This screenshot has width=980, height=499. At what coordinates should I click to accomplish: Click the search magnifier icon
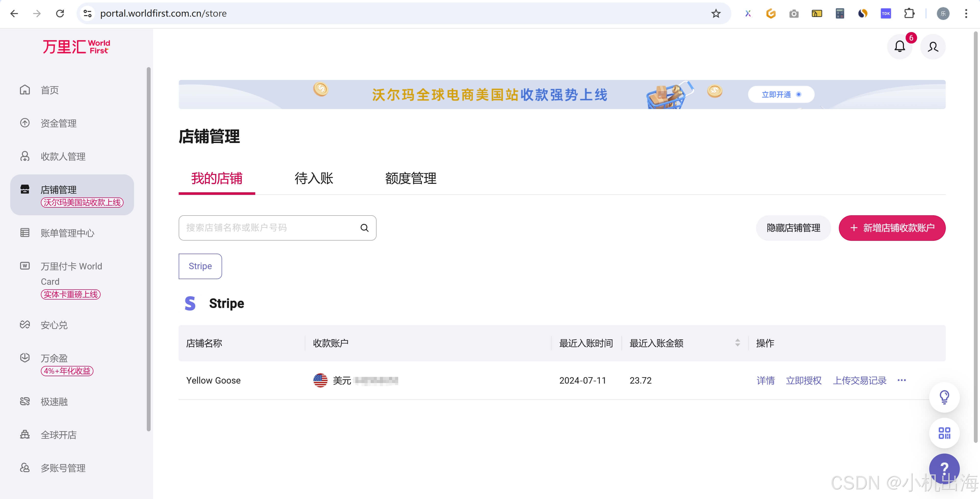[x=365, y=228]
